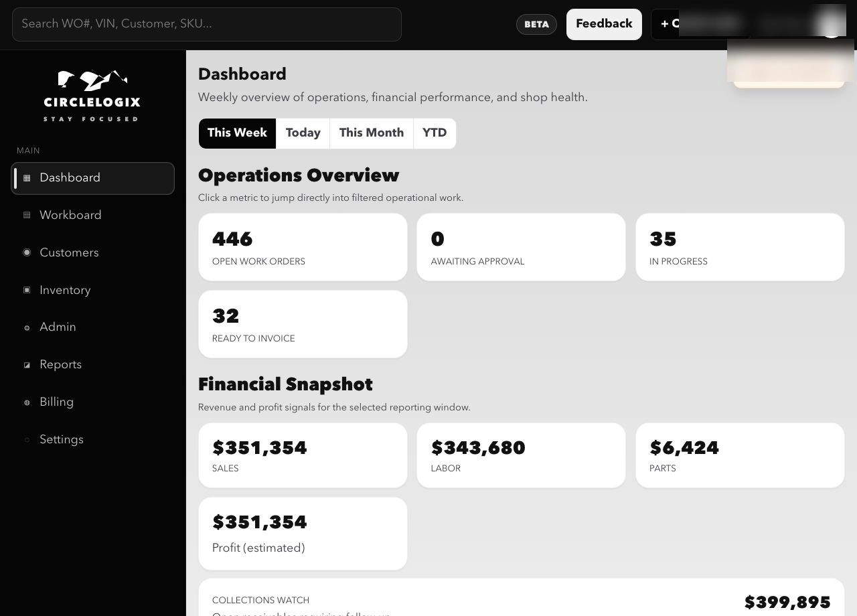The height and width of the screenshot is (616, 857).
Task: Keep the This Week tab selected
Action: tap(237, 133)
